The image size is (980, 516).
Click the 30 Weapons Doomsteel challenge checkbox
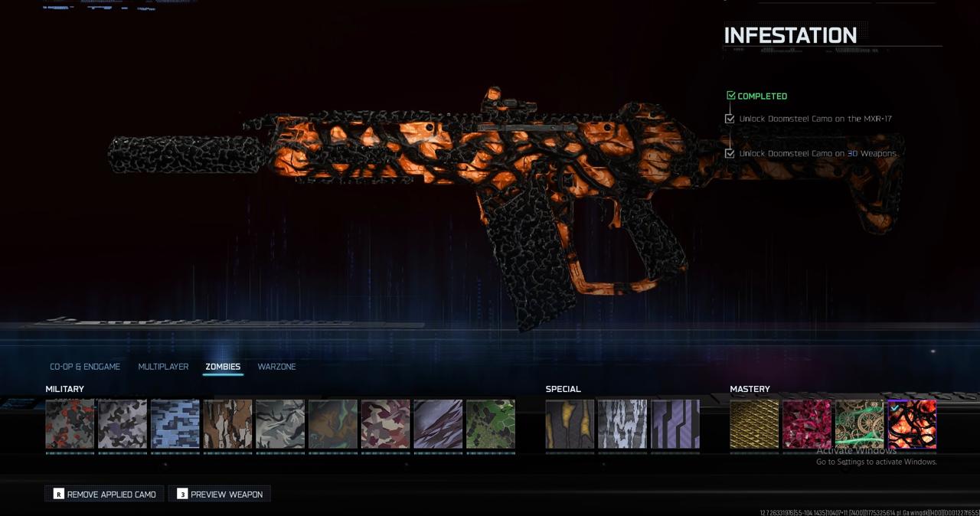[x=730, y=153]
